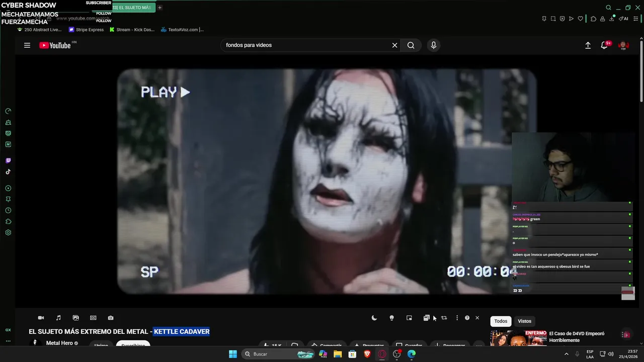Click the video camera icon below the player

[41, 318]
